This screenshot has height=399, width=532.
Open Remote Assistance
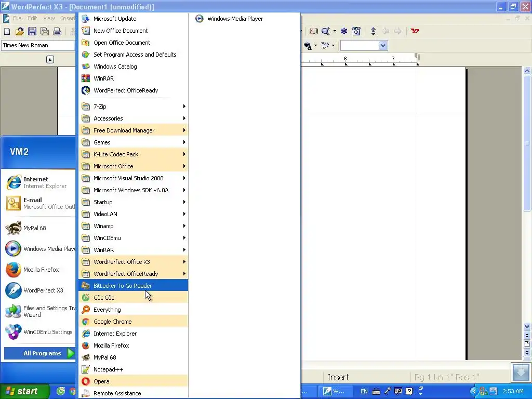[x=133, y=393]
